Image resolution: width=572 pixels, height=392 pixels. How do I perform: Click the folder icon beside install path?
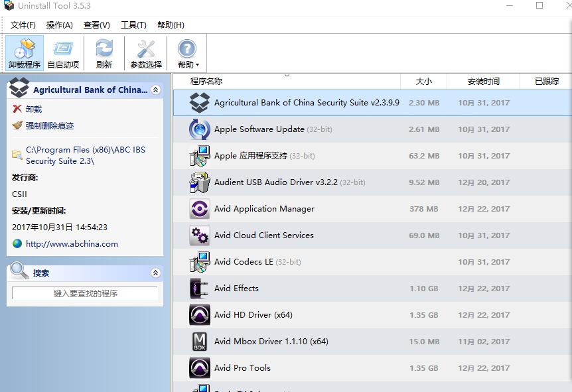(x=17, y=155)
